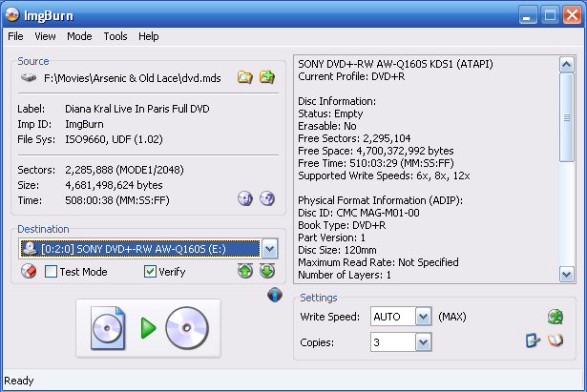Click the disc info scrollbar thumb
This screenshot has width=587, height=392.
pos(566,117)
